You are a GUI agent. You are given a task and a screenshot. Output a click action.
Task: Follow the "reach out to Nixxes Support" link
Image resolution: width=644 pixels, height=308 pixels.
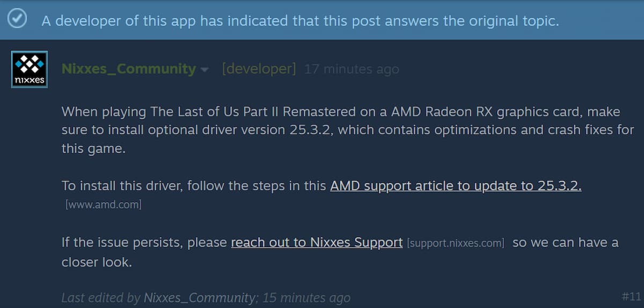click(x=317, y=242)
